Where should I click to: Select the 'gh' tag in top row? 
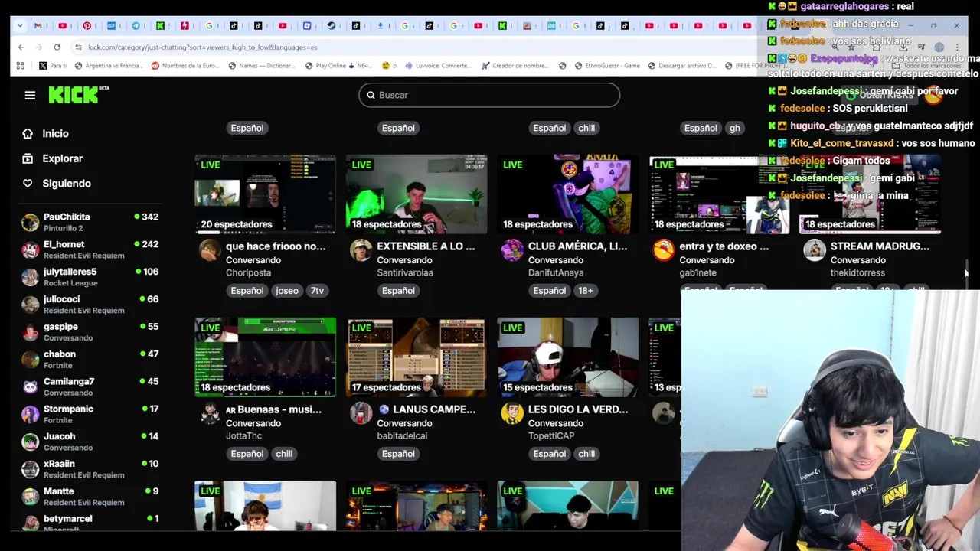click(x=735, y=128)
